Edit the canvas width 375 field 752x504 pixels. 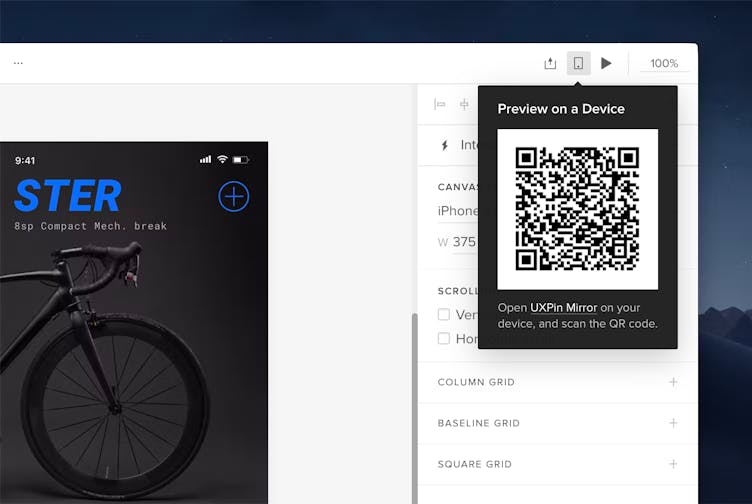pyautogui.click(x=464, y=242)
